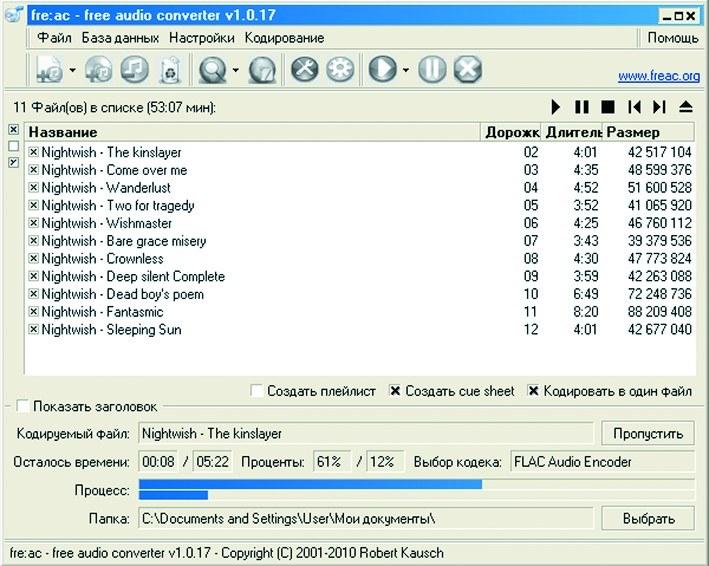709x566 pixels.
Task: Click the 61% track percent value
Action: click(x=331, y=462)
